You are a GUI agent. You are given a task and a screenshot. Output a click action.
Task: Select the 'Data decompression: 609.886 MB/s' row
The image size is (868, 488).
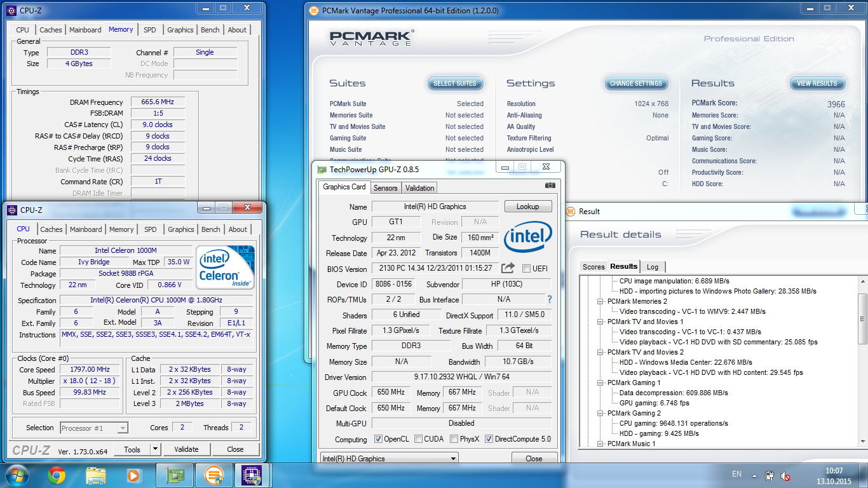tap(674, 393)
